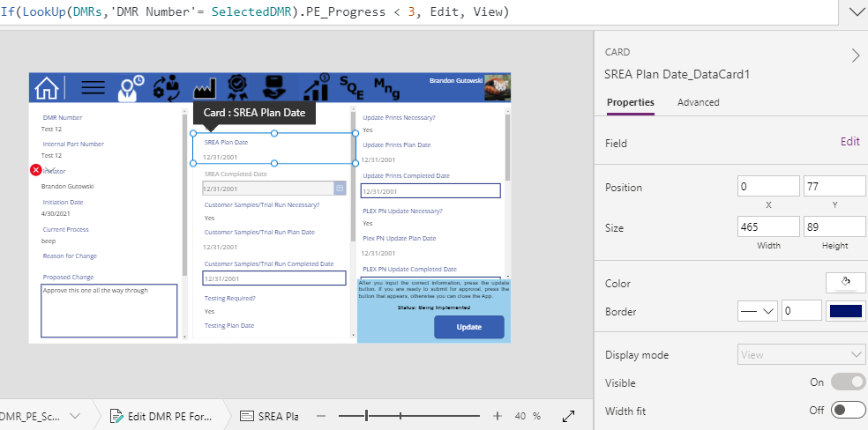The image size is (868, 430).
Task: Toggle the Width fit switch
Action: pyautogui.click(x=848, y=411)
